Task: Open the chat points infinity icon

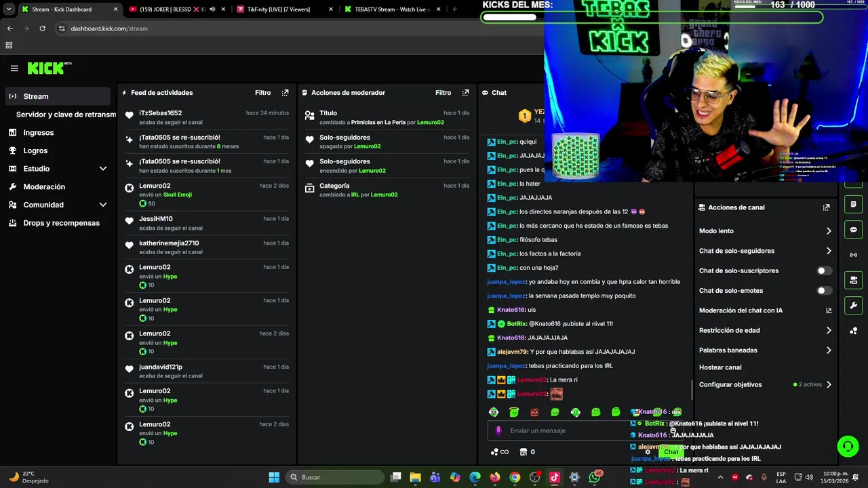Action: click(x=499, y=452)
